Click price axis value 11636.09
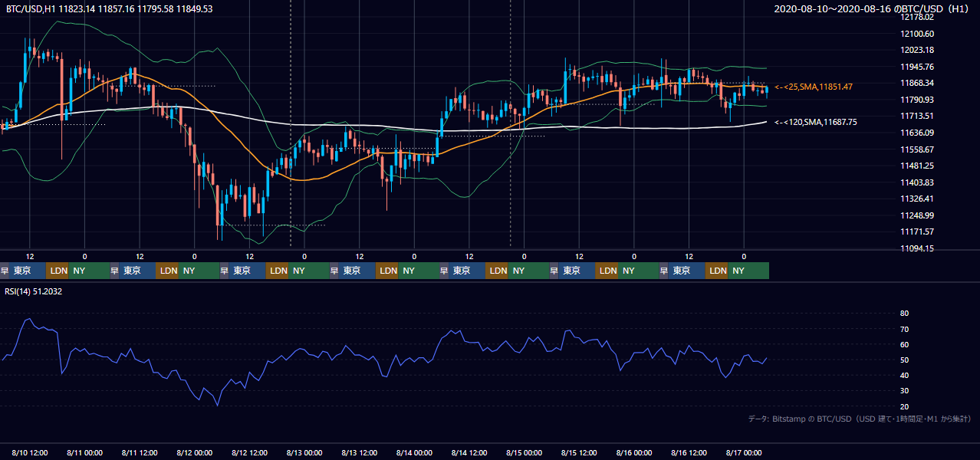This screenshot has height=460, width=980. [x=917, y=133]
